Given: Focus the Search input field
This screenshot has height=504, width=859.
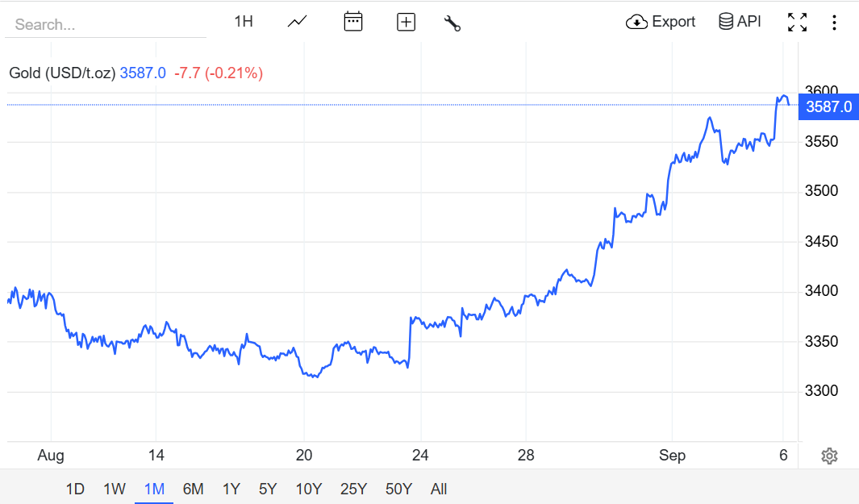Looking at the screenshot, I should [x=106, y=25].
